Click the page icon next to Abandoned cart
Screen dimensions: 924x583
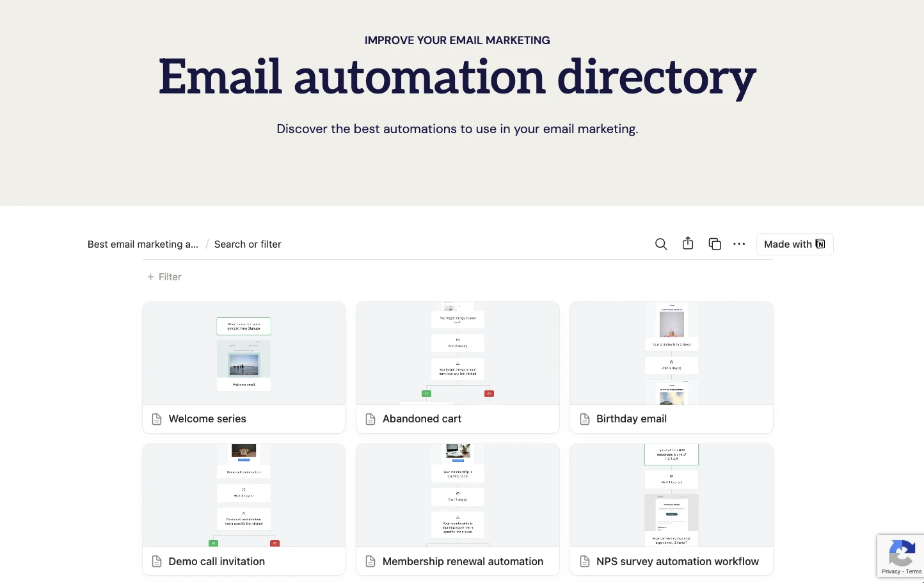pyautogui.click(x=370, y=419)
